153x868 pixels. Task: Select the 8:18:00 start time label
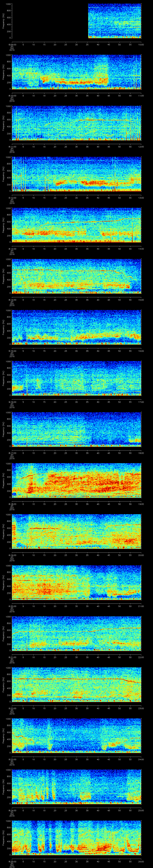coord(12,504)
